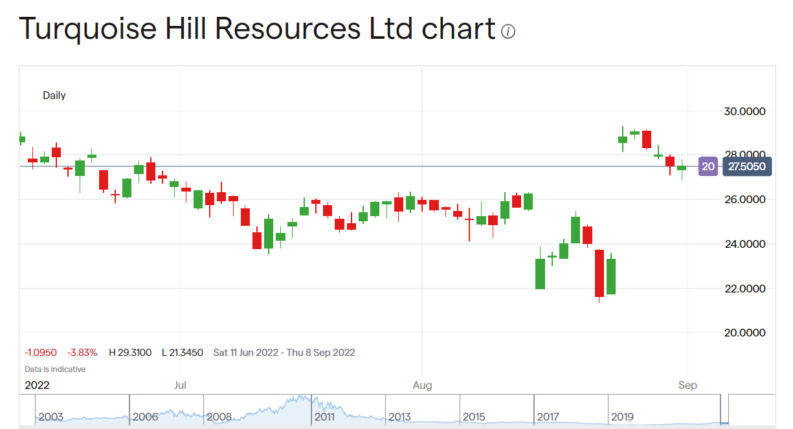Click the L 21.3450 low value

pyautogui.click(x=183, y=353)
